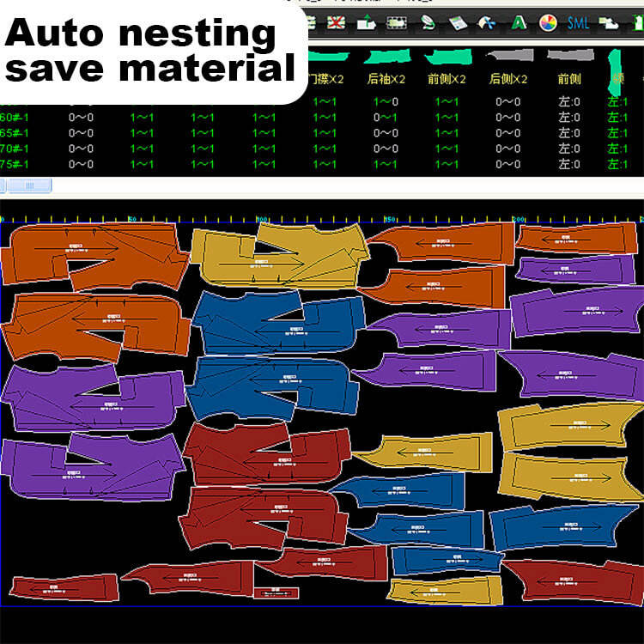This screenshot has width=644, height=644.
Task: Open the calculator sheet toolbar icon
Action: (x=458, y=23)
